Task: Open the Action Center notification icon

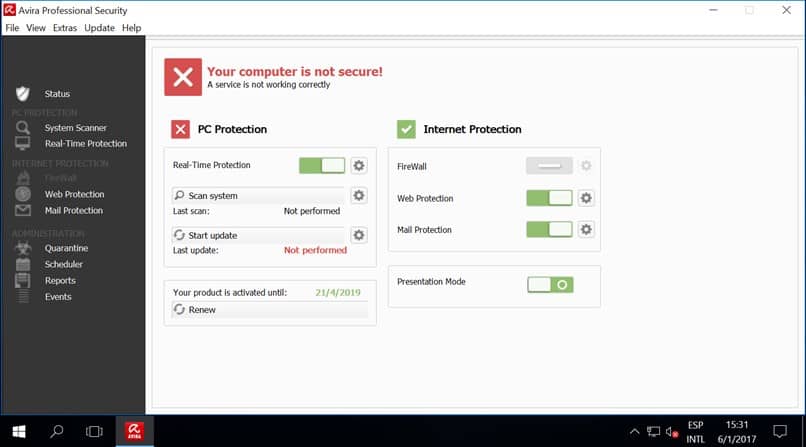Action: tap(780, 431)
